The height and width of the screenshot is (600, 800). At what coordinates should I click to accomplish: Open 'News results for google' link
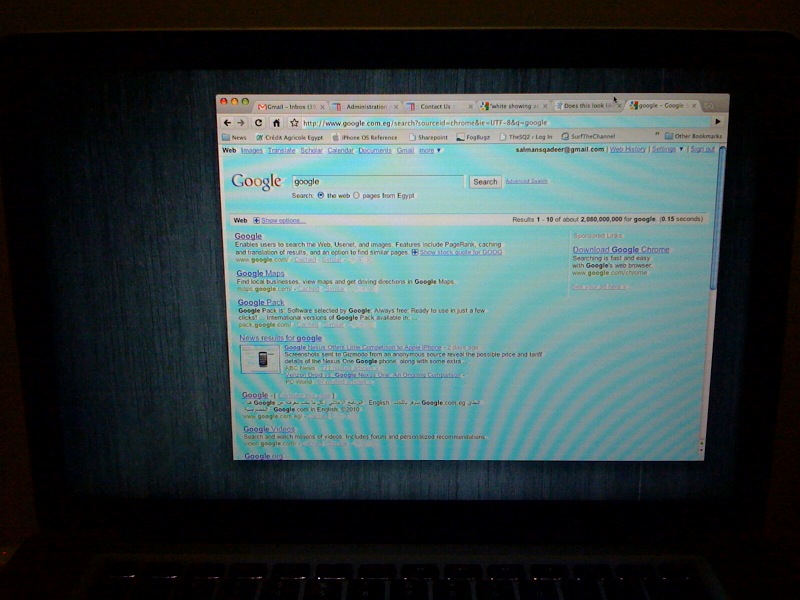(281, 338)
